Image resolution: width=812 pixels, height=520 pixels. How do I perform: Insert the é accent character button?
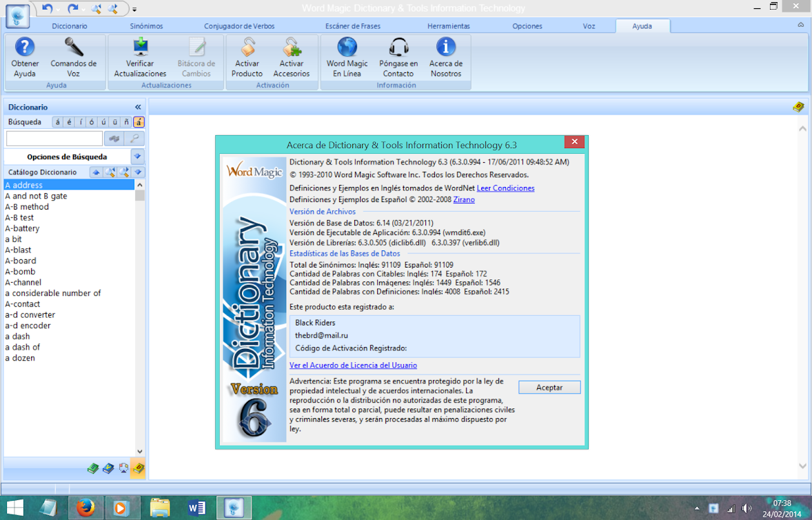69,122
